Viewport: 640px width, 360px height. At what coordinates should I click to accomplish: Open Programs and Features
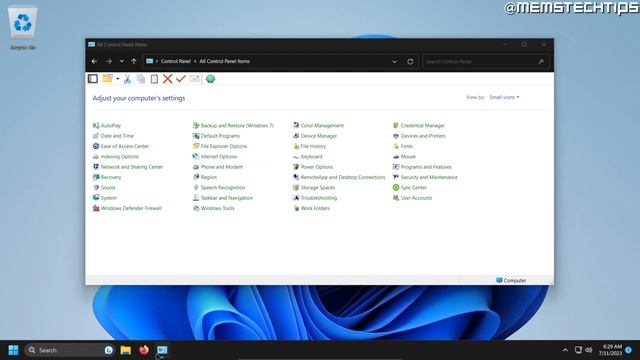coord(422,167)
